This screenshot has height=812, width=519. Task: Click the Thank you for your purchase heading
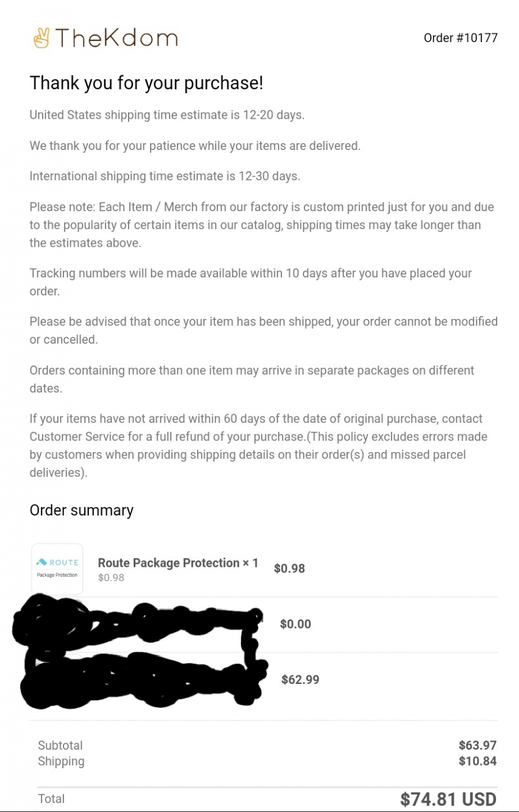click(x=146, y=83)
